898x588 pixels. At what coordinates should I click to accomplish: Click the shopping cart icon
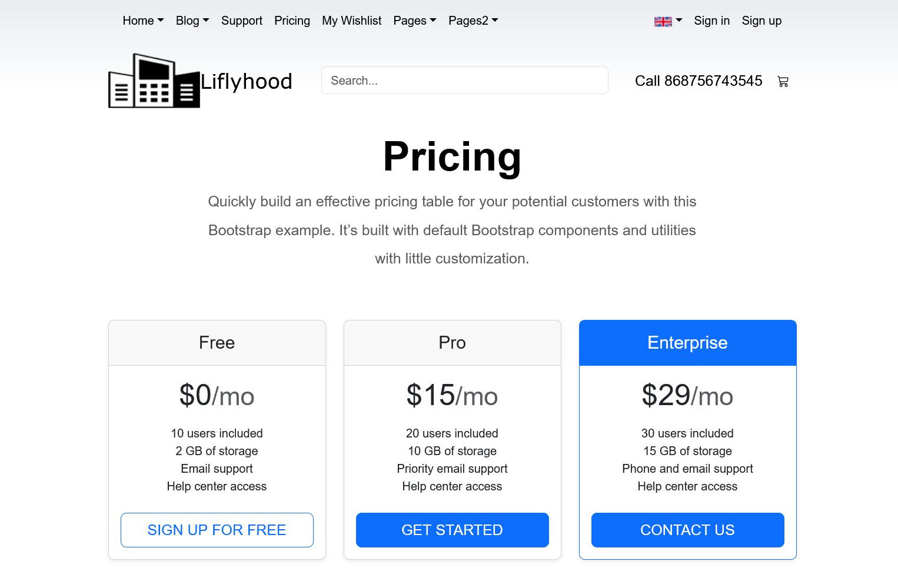(783, 82)
